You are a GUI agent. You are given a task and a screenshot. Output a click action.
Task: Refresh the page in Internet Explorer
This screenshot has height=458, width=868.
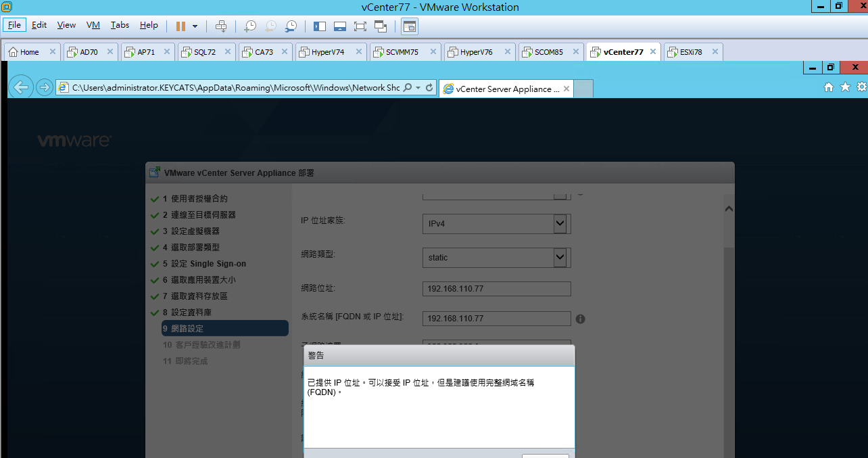(429, 88)
